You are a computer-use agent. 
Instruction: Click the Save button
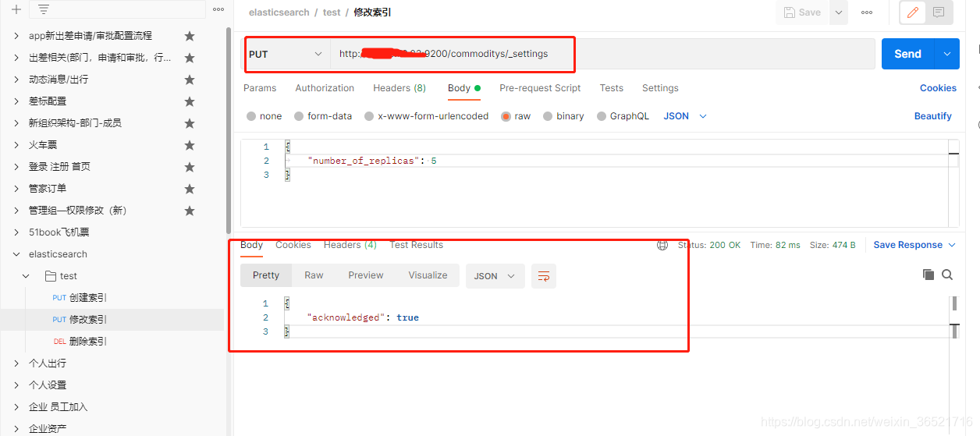point(802,12)
